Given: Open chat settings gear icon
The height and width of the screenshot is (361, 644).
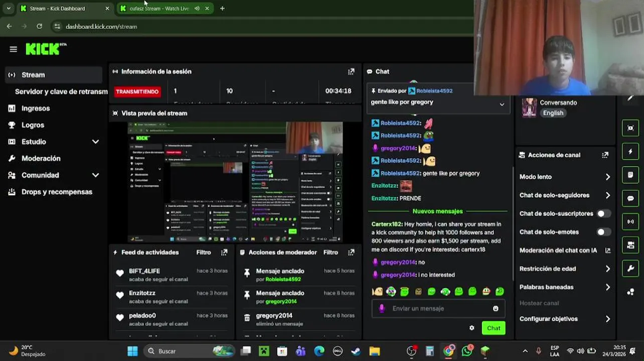Looking at the screenshot, I should [471, 328].
